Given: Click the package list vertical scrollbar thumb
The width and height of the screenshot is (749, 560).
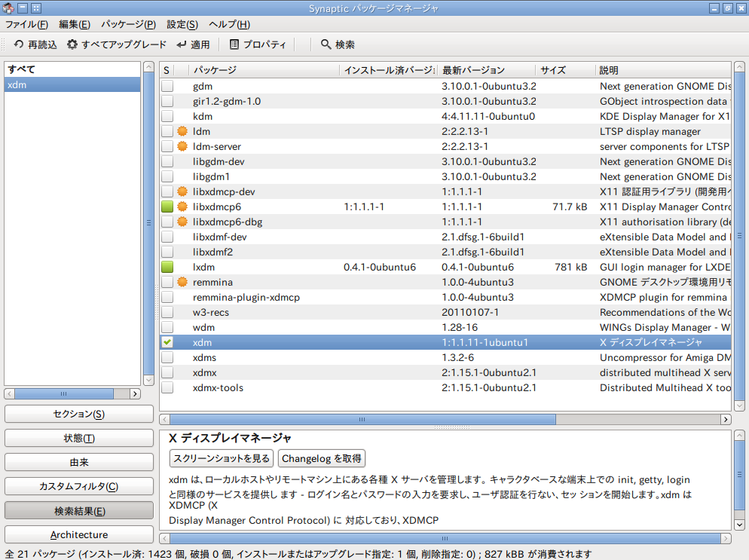Looking at the screenshot, I should click(739, 236).
